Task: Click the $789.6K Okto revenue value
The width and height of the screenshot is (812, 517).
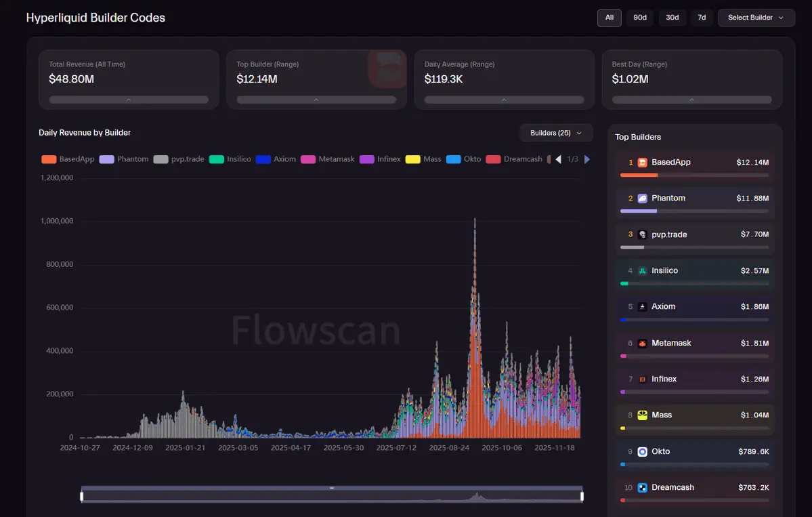Action: [x=754, y=452]
